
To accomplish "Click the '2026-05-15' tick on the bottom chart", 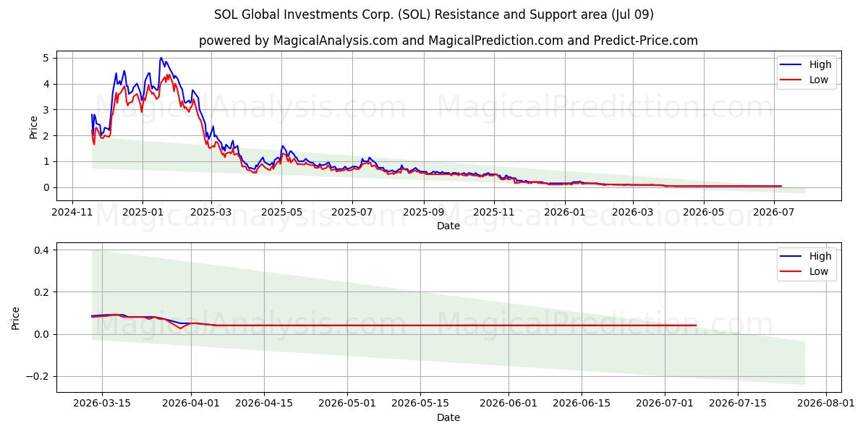I will coord(421,404).
